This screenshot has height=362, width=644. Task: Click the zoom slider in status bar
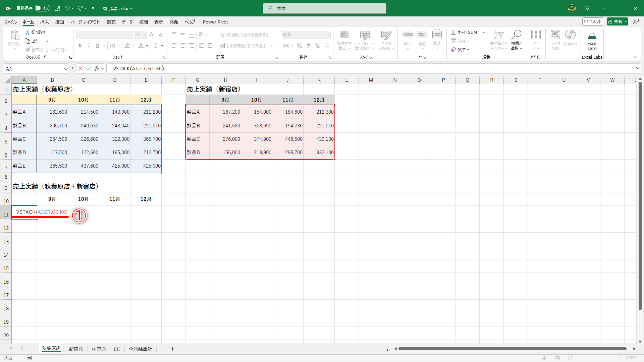pos(601,358)
